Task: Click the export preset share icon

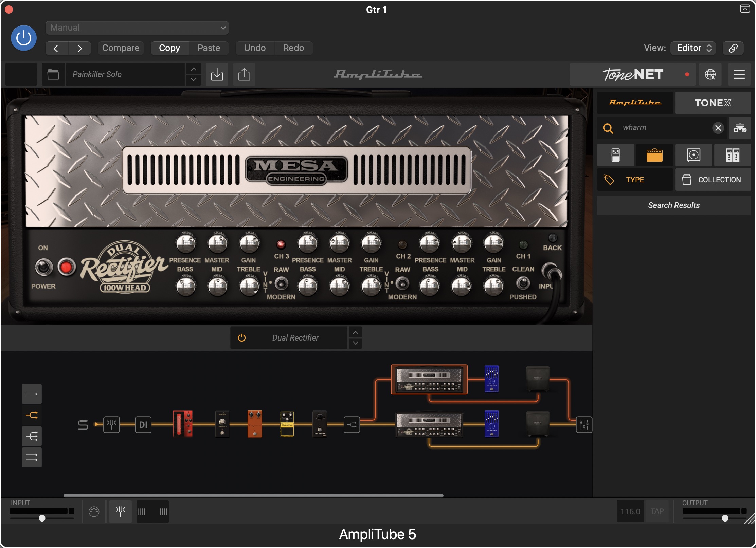Action: pyautogui.click(x=244, y=74)
